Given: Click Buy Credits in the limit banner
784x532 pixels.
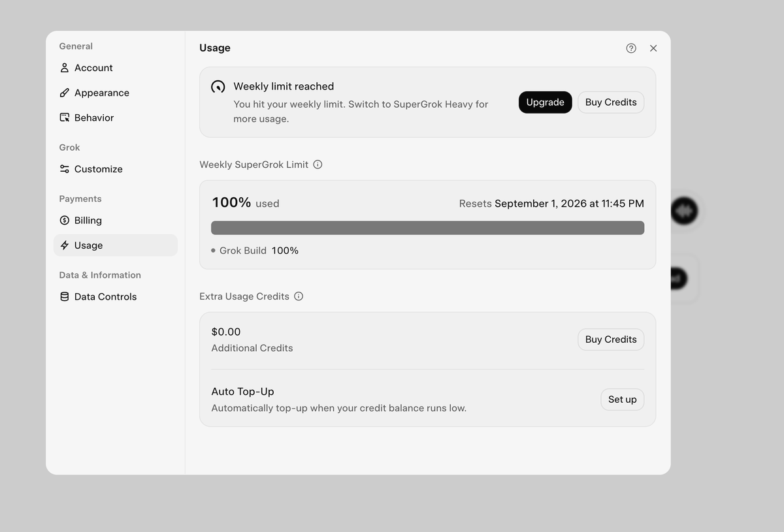Looking at the screenshot, I should click(x=611, y=102).
